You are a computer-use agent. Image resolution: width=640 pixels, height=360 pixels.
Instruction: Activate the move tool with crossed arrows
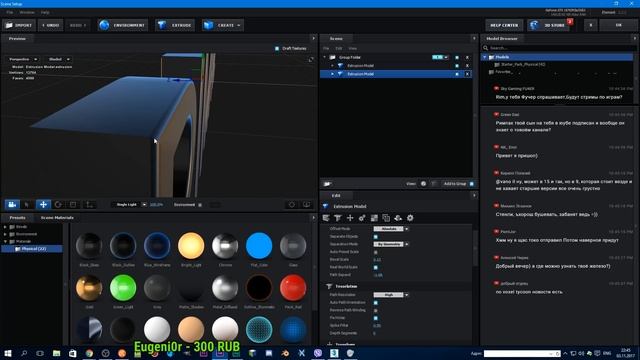pos(43,204)
